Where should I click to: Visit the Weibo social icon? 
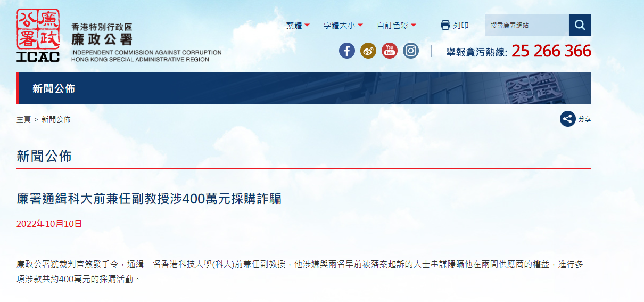click(x=368, y=51)
